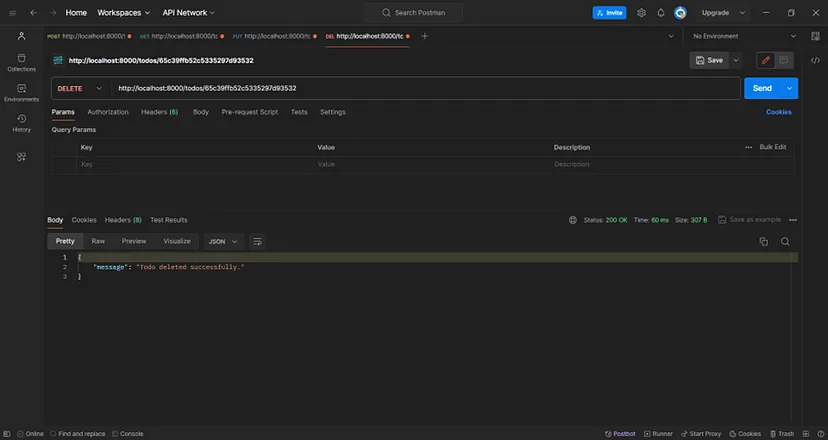The width and height of the screenshot is (828, 440).
Task: Click the Save button
Action: pyautogui.click(x=709, y=60)
